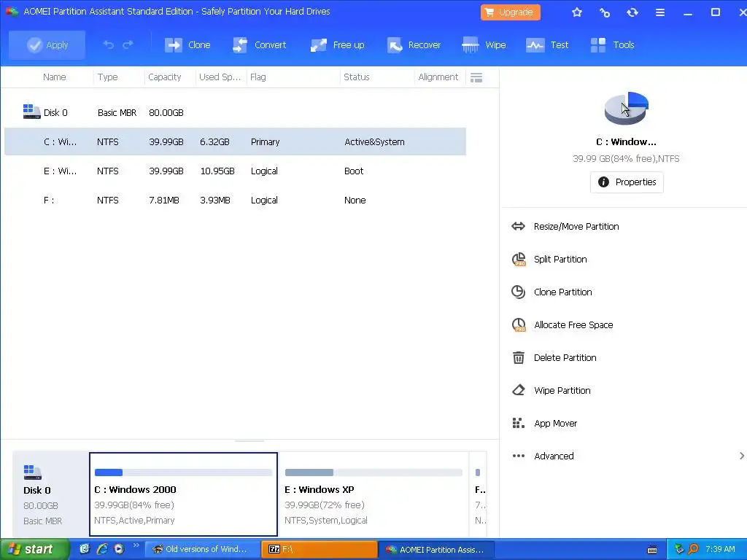This screenshot has height=560, width=747.
Task: Open the Recover tool
Action: pos(414,44)
